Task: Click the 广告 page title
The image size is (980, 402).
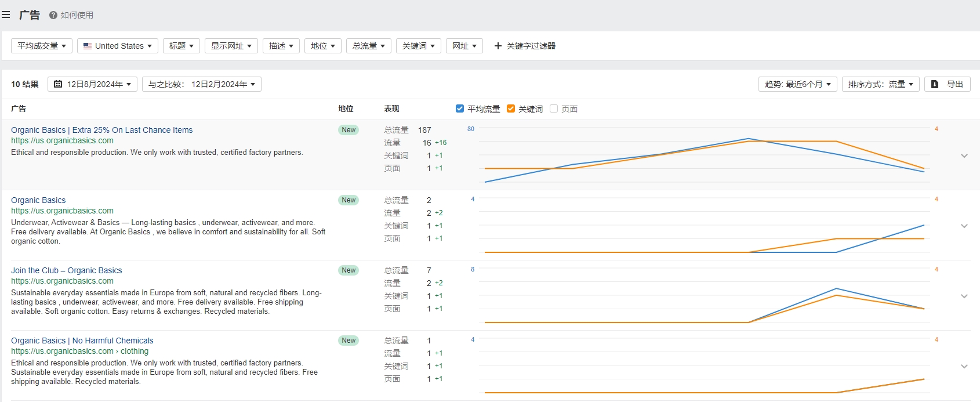Action: [x=29, y=15]
